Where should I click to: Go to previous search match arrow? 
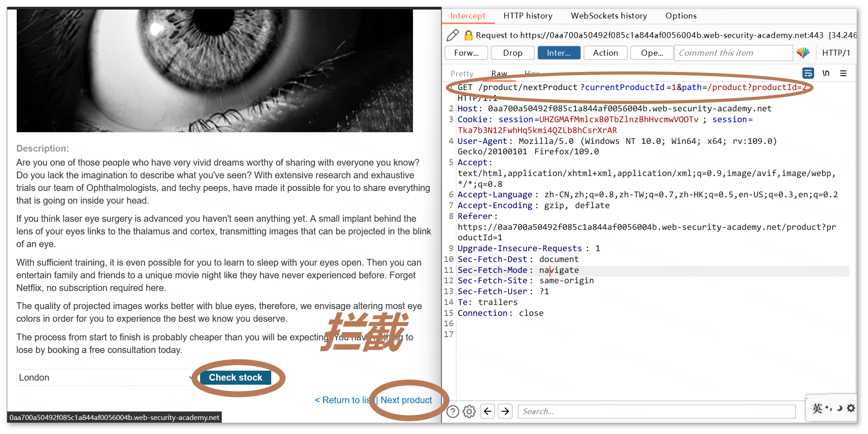(x=488, y=411)
